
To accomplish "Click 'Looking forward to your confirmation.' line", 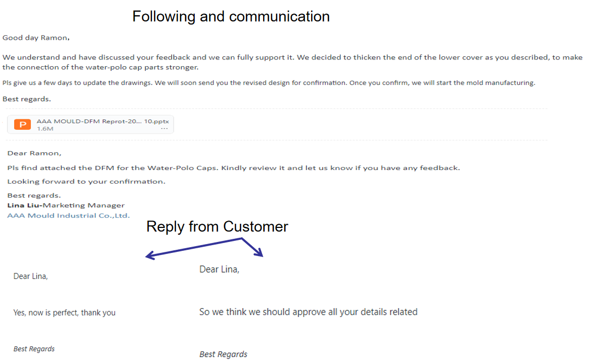I will tap(86, 181).
